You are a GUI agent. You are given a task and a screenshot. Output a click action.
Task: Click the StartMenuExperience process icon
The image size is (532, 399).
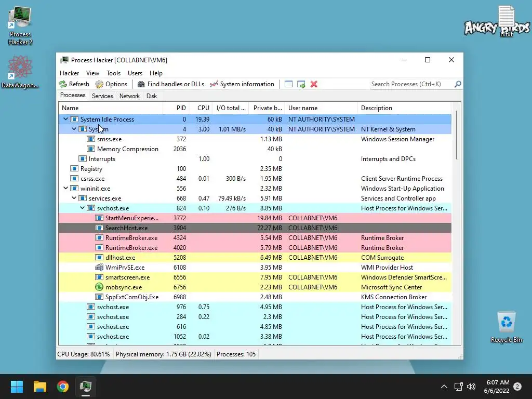(99, 218)
